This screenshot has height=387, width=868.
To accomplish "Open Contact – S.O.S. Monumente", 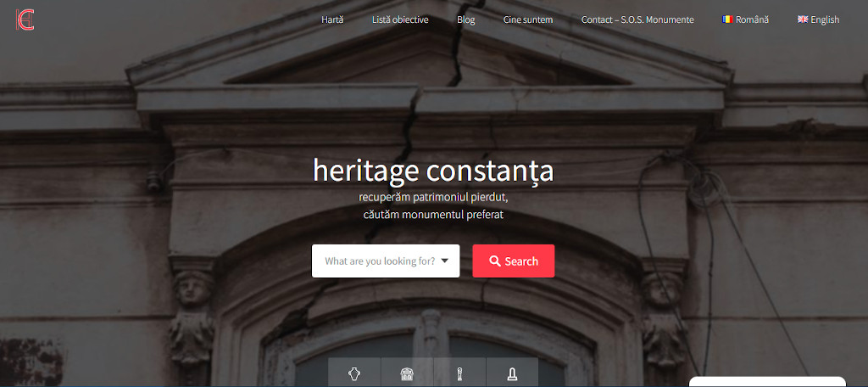I will (637, 20).
